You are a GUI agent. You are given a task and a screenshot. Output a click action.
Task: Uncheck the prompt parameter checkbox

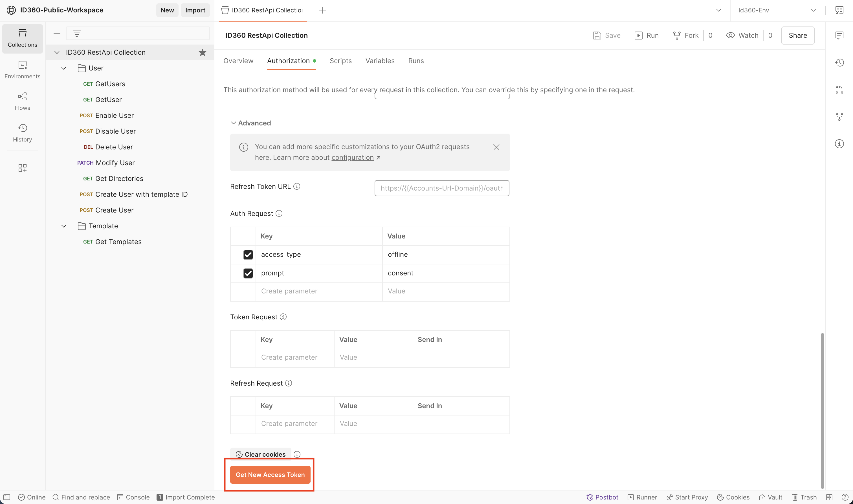[x=248, y=273]
